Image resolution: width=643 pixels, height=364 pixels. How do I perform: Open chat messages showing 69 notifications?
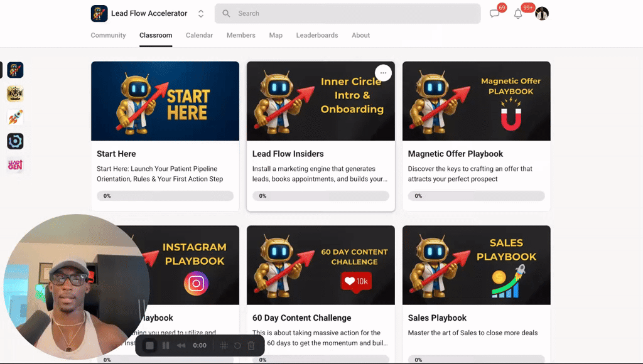click(x=495, y=13)
